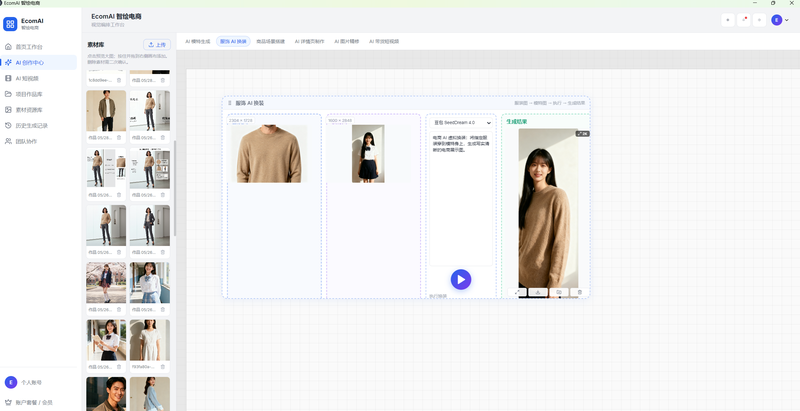
Task: Open 素材资源库 sidebar entry
Action: pyautogui.click(x=38, y=110)
